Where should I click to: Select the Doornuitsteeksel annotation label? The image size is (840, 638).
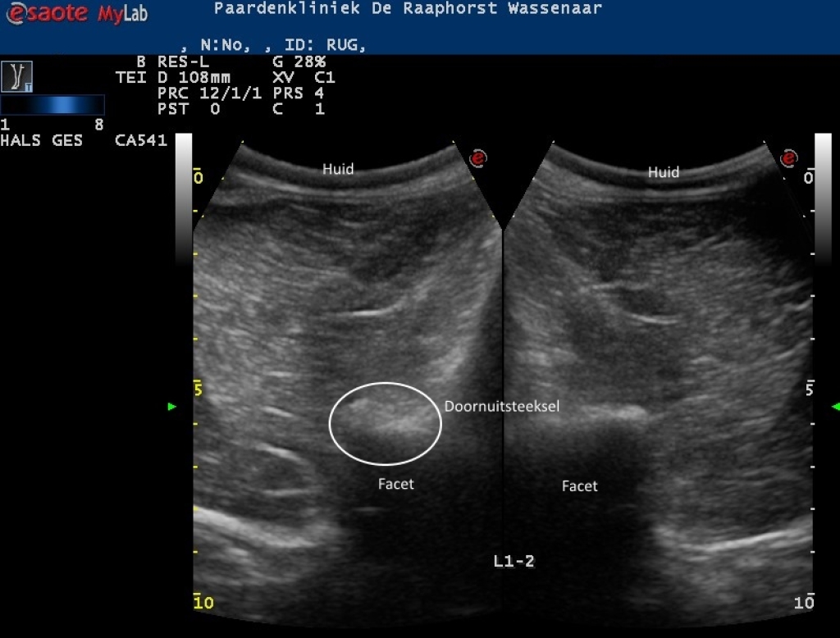coord(502,406)
